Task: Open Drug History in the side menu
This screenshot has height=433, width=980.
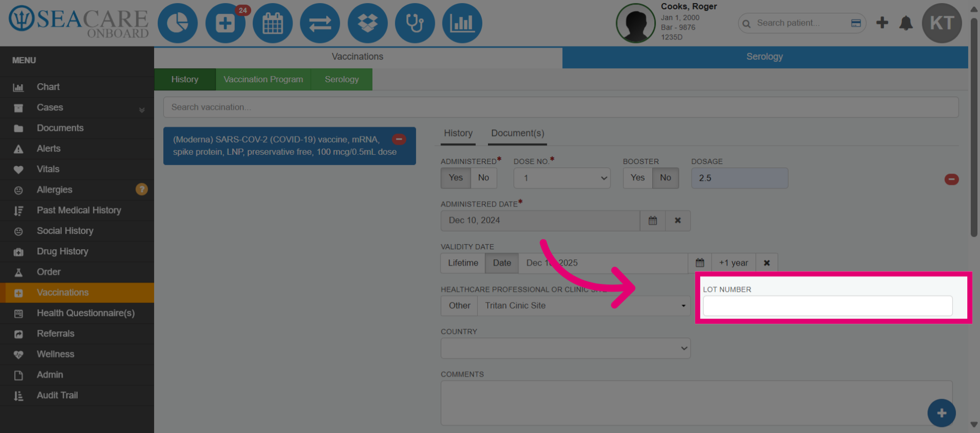Action: [77, 251]
